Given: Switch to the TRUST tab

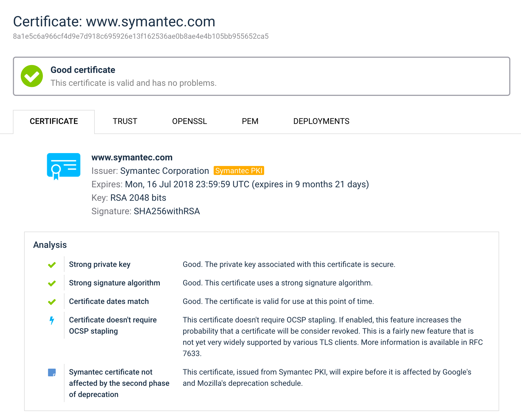Looking at the screenshot, I should 125,121.
